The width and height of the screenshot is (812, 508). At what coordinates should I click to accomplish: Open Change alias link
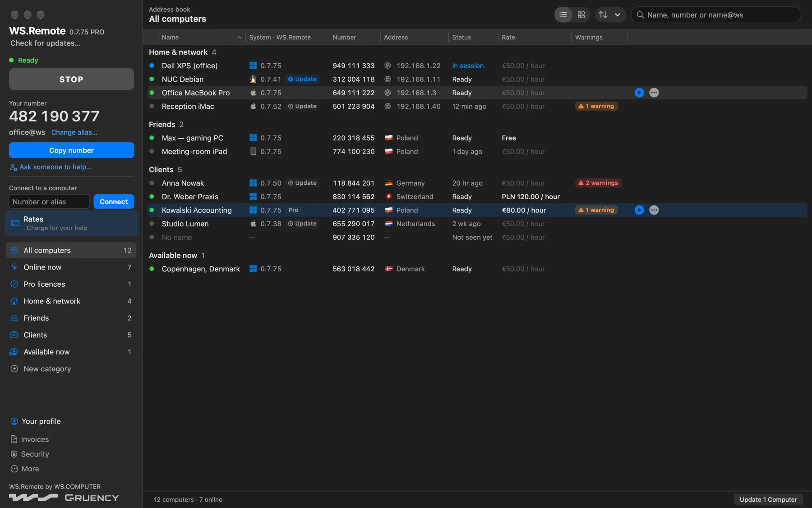point(74,132)
